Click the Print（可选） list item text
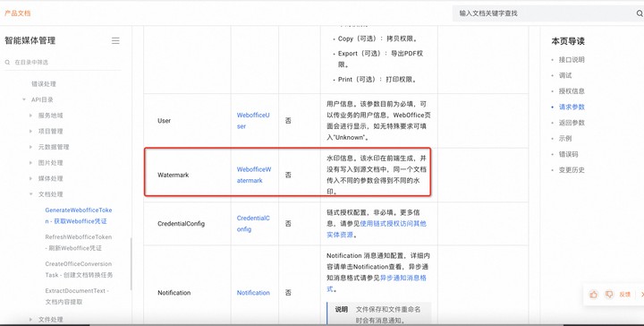This screenshot has width=644, height=326. pos(377,80)
